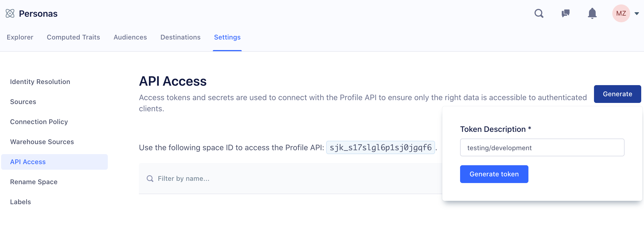Click the filter search magnifier icon
This screenshot has width=644, height=237.
[x=150, y=179]
